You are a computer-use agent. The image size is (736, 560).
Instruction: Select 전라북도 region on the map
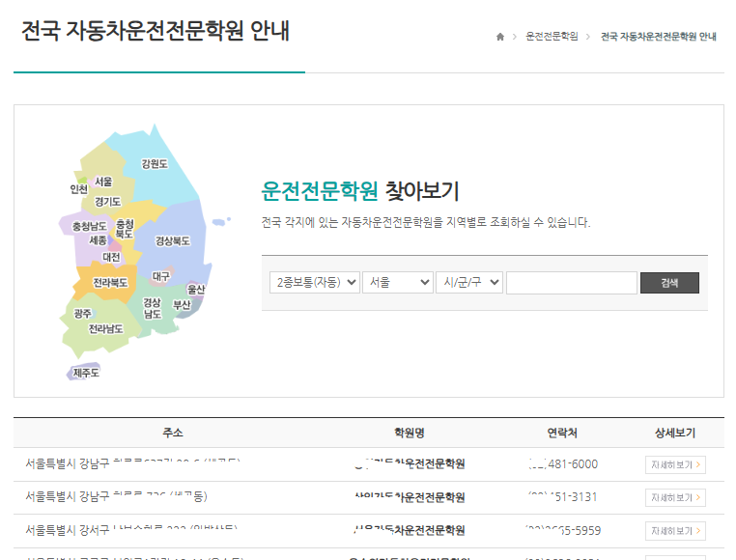click(x=110, y=283)
